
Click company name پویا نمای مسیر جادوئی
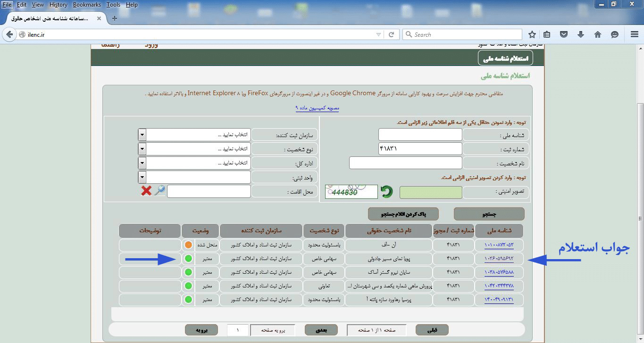pyautogui.click(x=389, y=259)
